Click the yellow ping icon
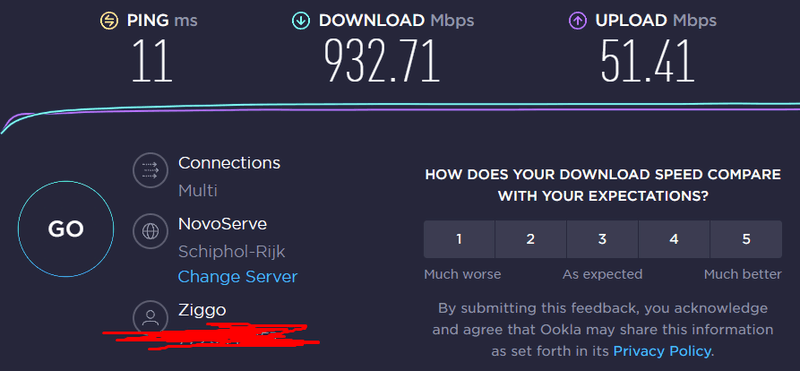The height and width of the screenshot is (371, 800). pyautogui.click(x=109, y=21)
